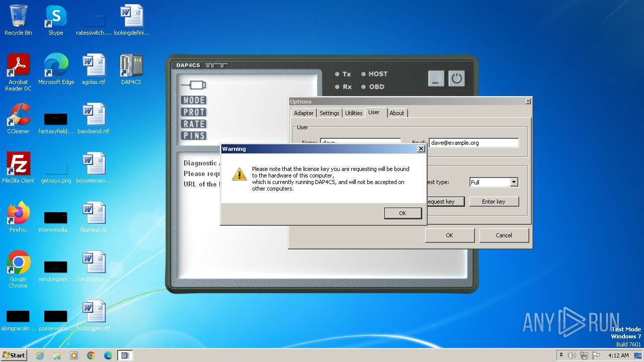Select the CCleaner desktop shortcut
This screenshot has width=644, height=362.
click(18, 119)
